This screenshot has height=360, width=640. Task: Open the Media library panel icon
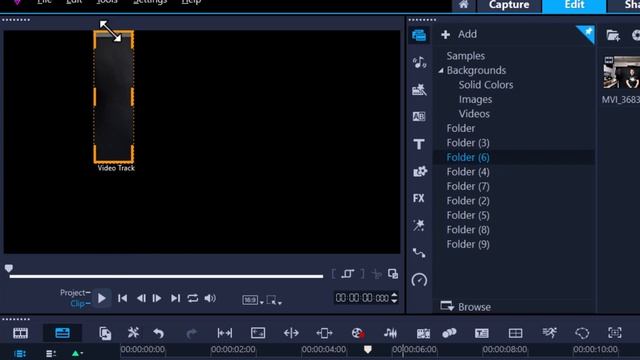pos(419,35)
